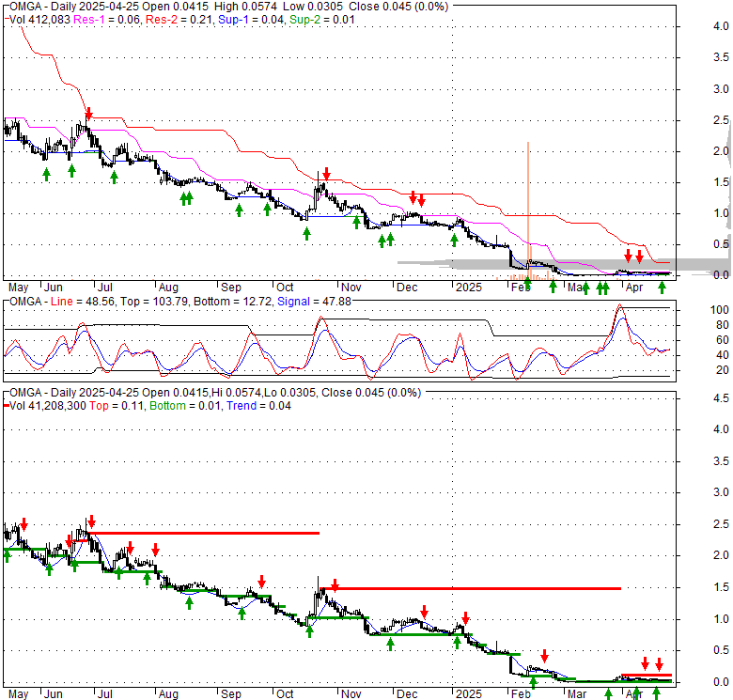This screenshot has height=700, width=733.
Task: Select the Nov label on the bottom chart's axis
Action: click(351, 693)
